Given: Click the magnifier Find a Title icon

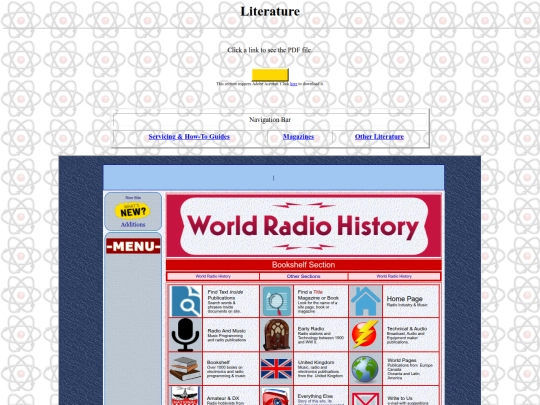Looking at the screenshot, I should 277,301.
